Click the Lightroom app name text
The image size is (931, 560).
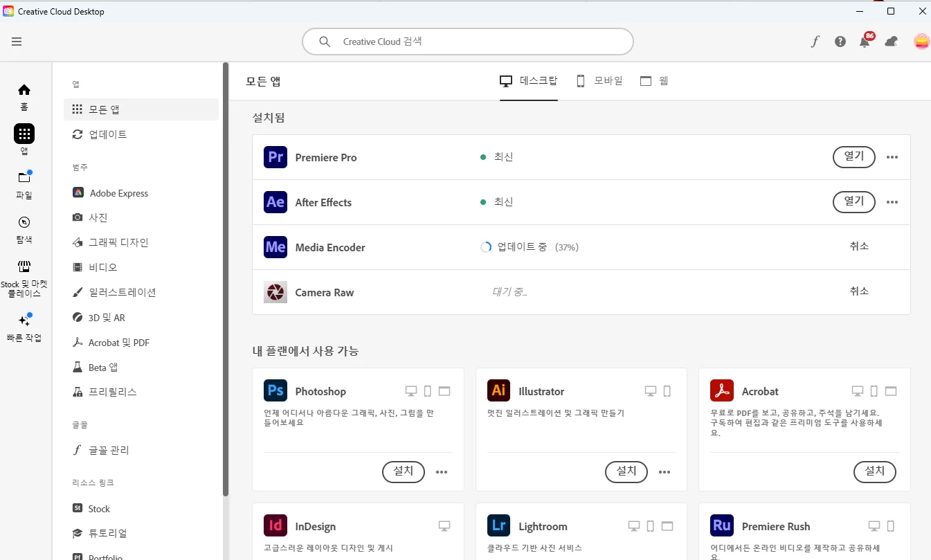543,527
